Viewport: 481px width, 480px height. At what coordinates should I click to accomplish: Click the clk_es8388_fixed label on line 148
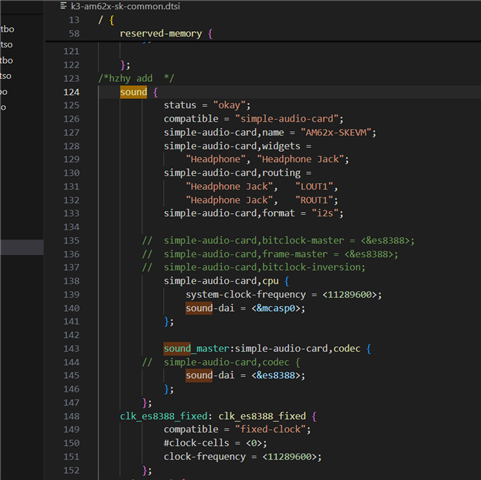(x=164, y=416)
